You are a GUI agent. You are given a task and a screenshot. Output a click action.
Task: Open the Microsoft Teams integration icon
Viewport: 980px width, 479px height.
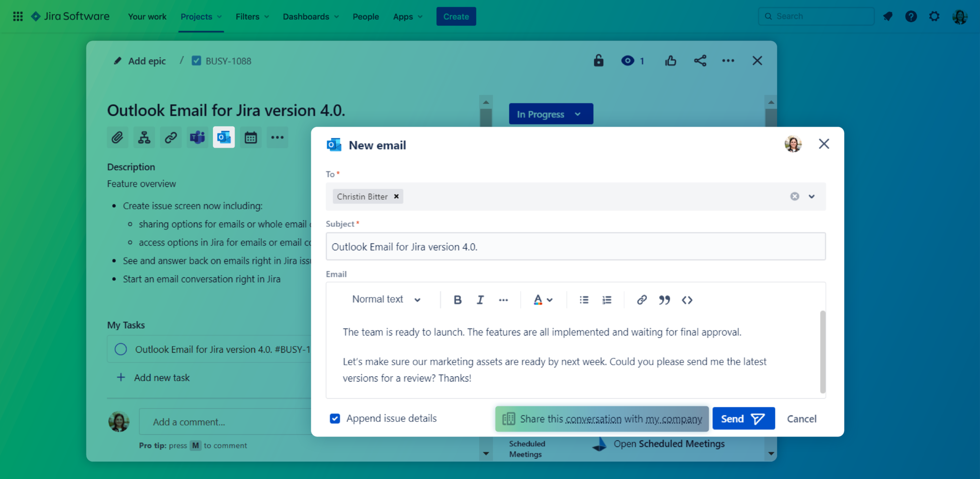(x=197, y=137)
